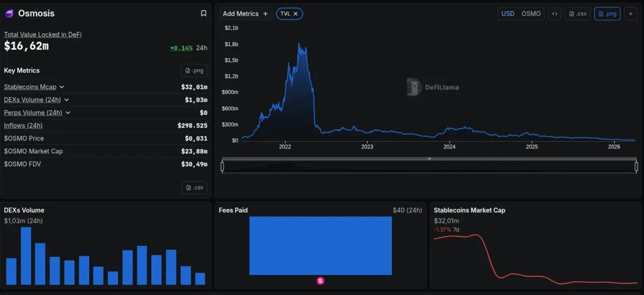The image size is (644, 295).
Task: Click the pink S protocol icon under Fees Paid
Action: click(x=320, y=281)
